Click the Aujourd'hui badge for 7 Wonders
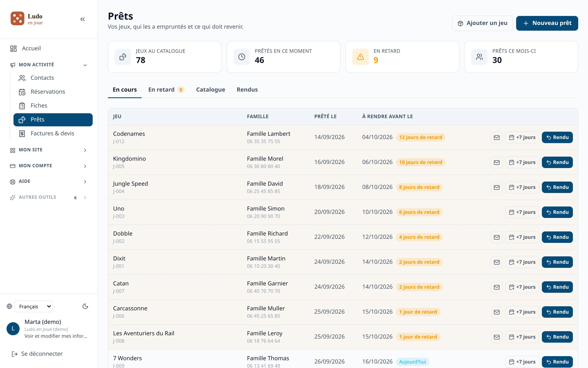The height and width of the screenshot is (368, 588). tap(412, 362)
